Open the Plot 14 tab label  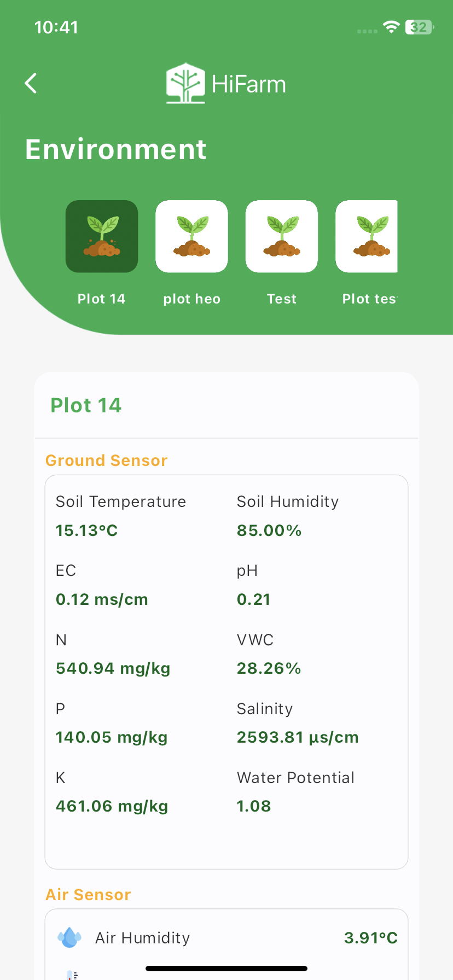[102, 299]
